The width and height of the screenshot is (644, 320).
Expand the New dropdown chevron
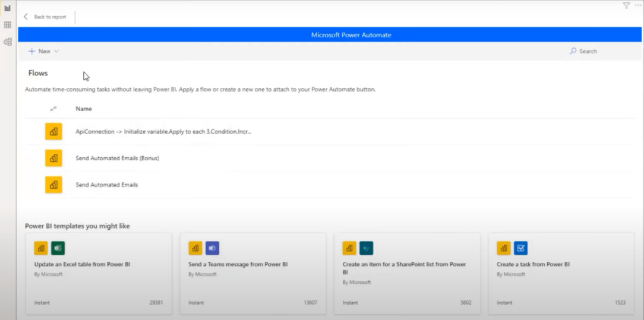[x=56, y=51]
